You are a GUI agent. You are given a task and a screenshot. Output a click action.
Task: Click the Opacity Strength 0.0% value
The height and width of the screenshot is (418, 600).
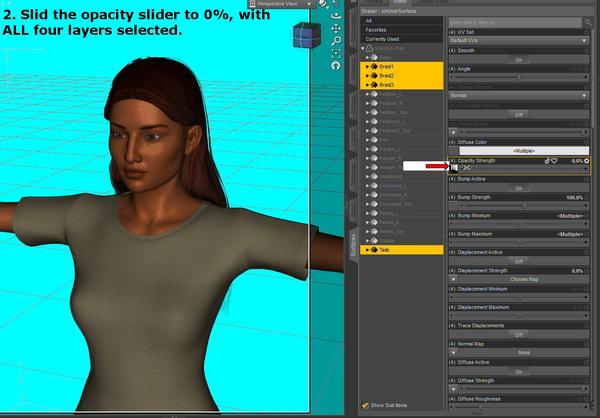pos(577,161)
